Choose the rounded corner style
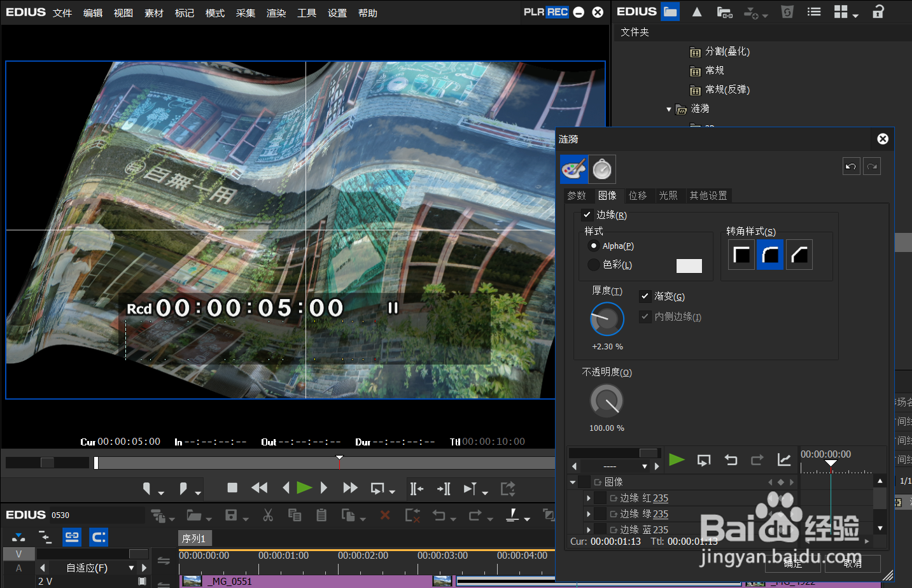 click(x=770, y=255)
